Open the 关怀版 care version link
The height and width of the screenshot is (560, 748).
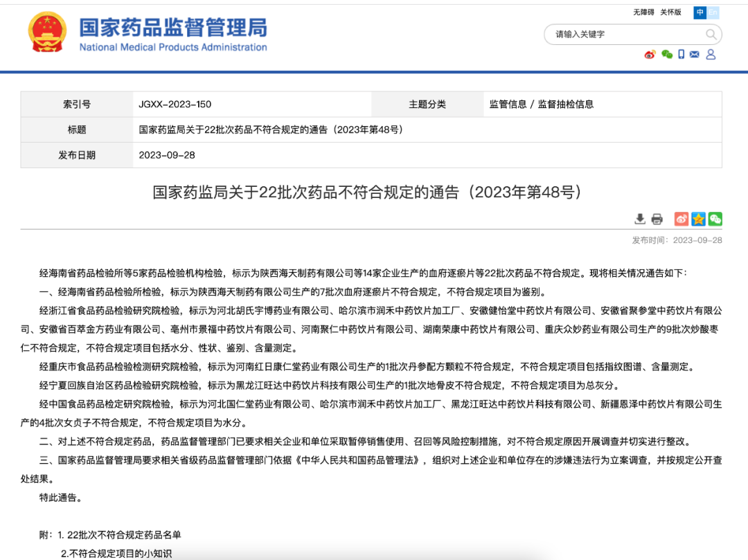(x=670, y=12)
